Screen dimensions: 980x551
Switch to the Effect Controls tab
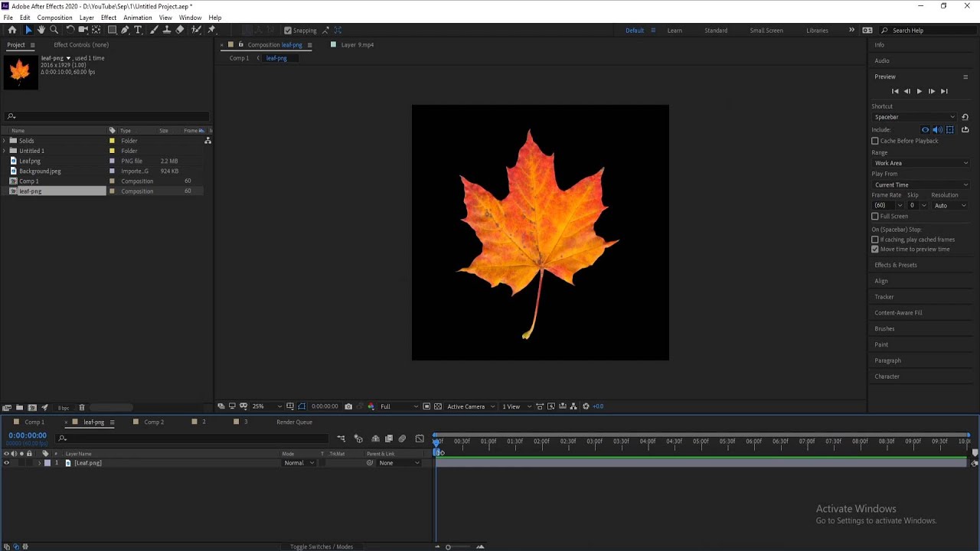click(81, 44)
